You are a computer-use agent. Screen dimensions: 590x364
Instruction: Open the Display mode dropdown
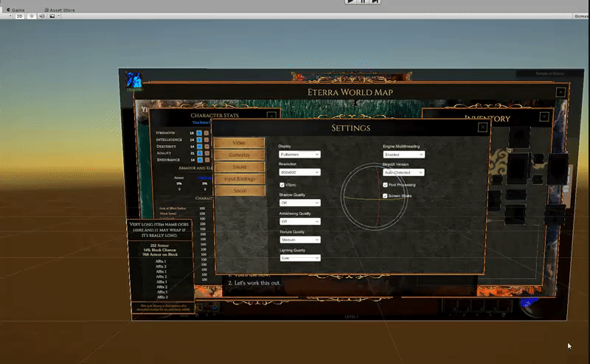[299, 155]
